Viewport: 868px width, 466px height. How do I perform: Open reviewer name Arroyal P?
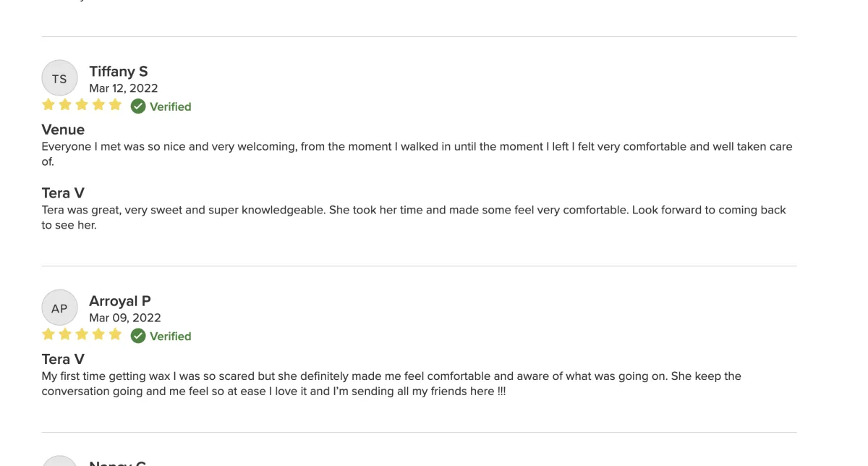point(120,300)
